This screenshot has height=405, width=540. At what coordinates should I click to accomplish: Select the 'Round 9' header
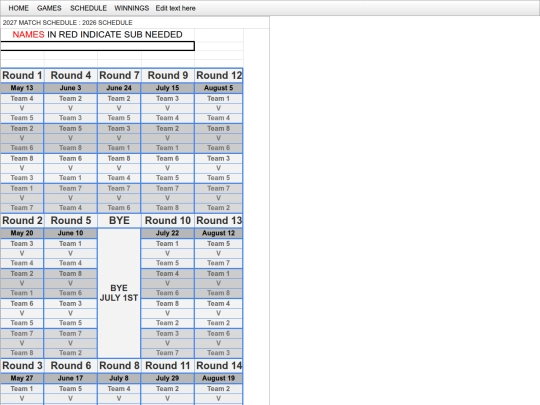pyautogui.click(x=168, y=75)
